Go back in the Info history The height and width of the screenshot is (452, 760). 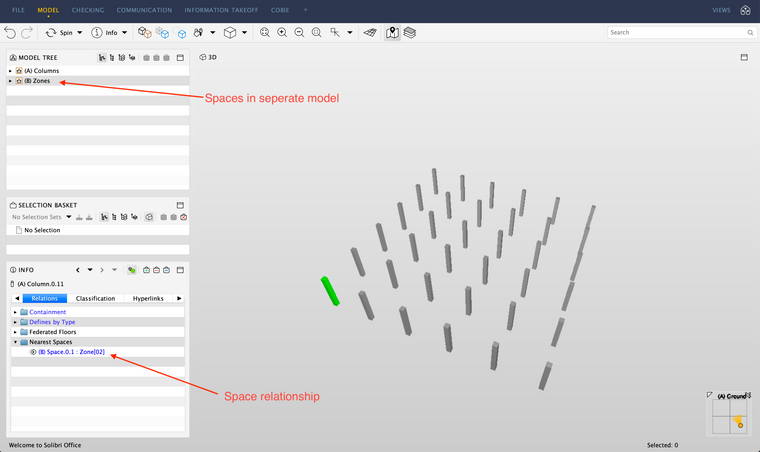point(78,270)
